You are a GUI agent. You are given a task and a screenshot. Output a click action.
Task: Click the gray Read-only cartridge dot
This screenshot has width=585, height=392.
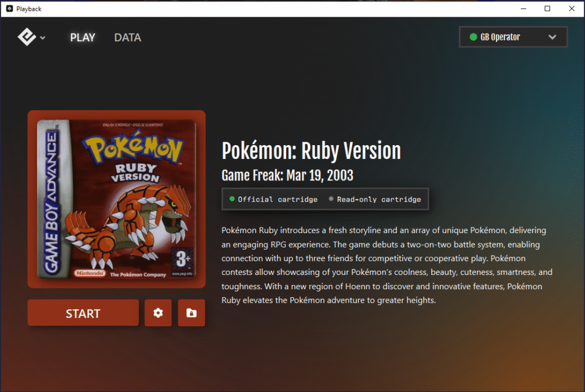pyautogui.click(x=331, y=199)
